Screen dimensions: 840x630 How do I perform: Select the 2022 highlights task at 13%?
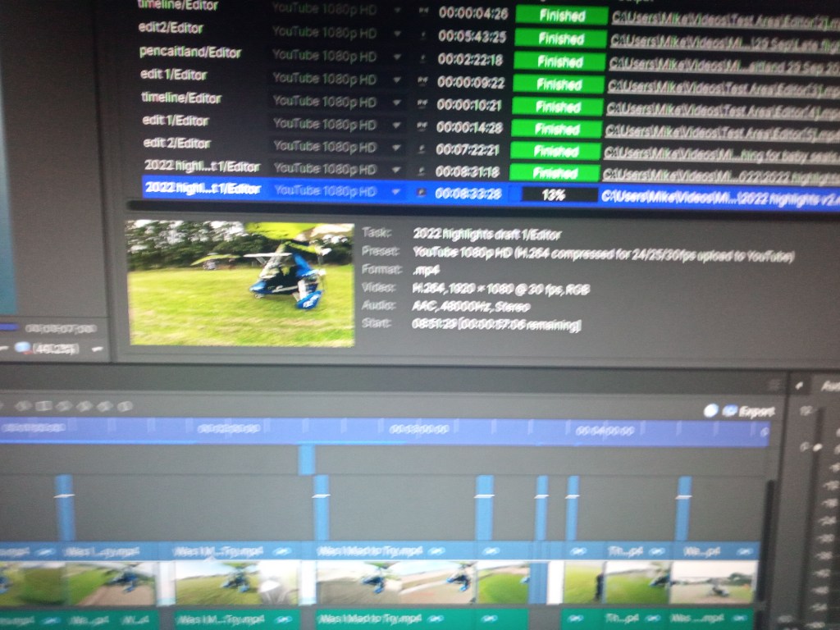[202, 189]
